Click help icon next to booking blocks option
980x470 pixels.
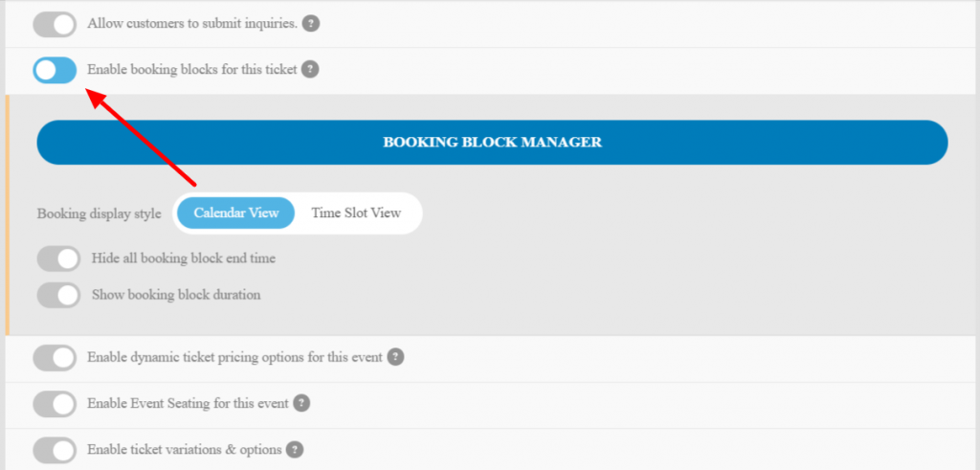tap(310, 69)
